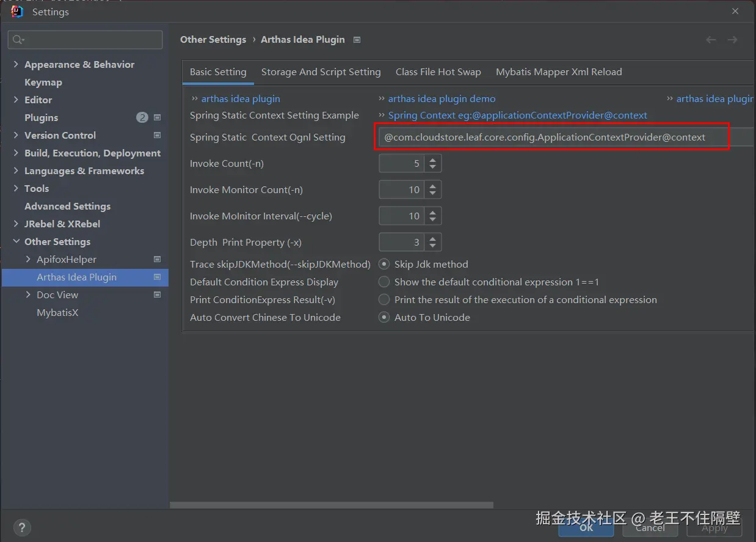Screen dimensions: 756x542
Task: Click project-level icon next to Version Control
Action: 157,135
